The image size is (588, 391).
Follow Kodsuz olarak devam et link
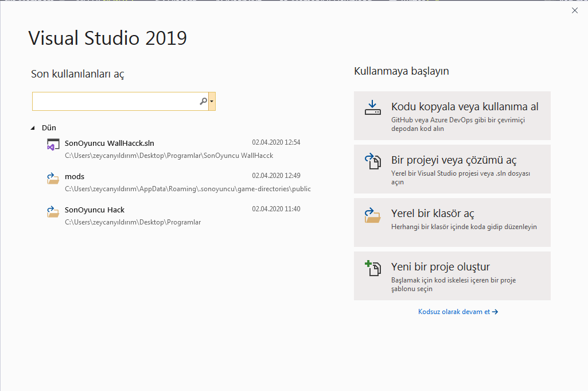[x=458, y=312]
